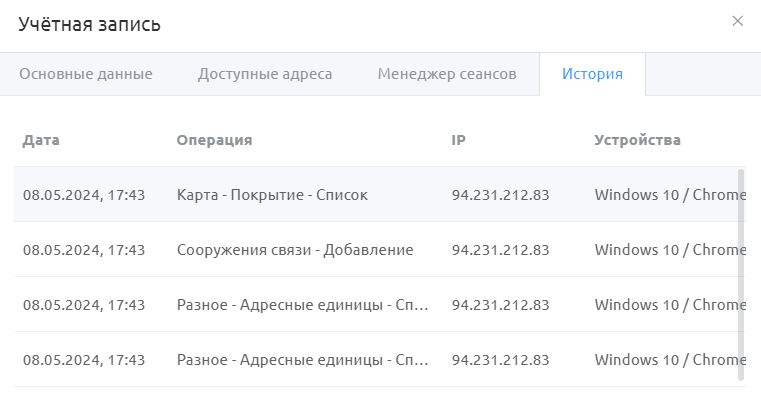
Task: Click the date in Сооружения связи row
Action: point(84,250)
